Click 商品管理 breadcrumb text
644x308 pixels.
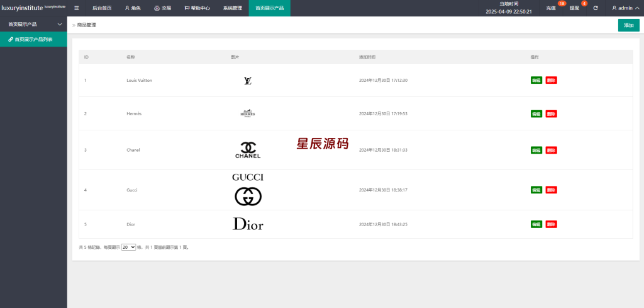click(x=86, y=25)
